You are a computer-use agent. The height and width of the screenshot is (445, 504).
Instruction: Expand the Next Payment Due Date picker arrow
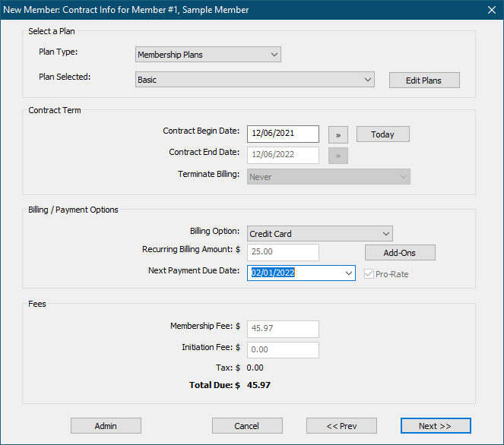tap(348, 273)
